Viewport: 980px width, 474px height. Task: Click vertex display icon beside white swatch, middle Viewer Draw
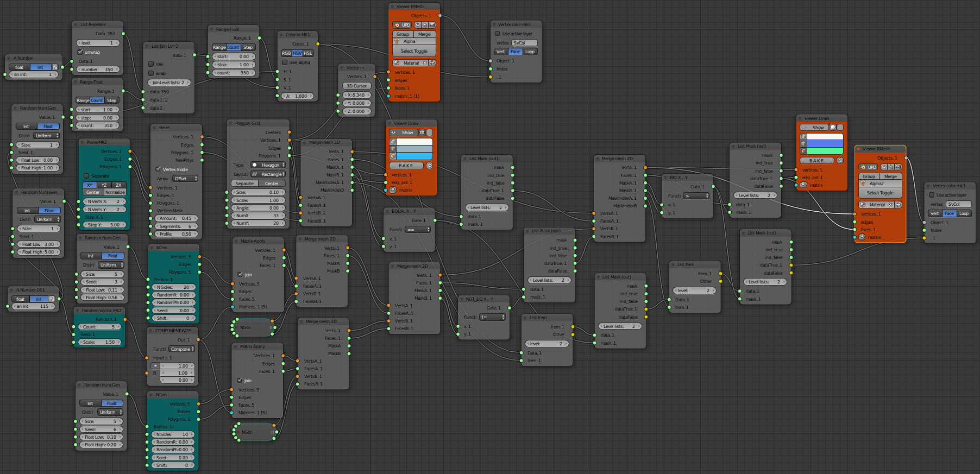point(393,142)
